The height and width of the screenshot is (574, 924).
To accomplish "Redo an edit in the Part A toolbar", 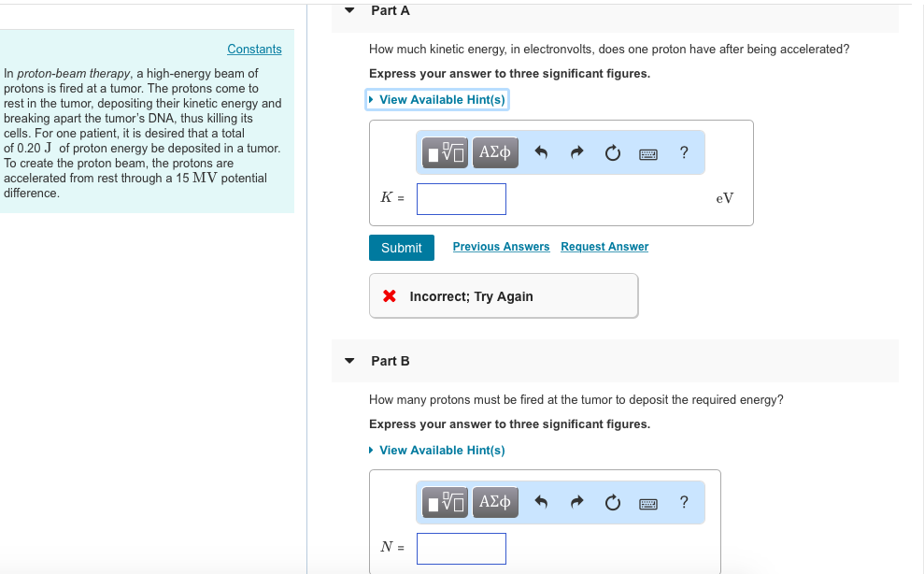I will (x=576, y=152).
